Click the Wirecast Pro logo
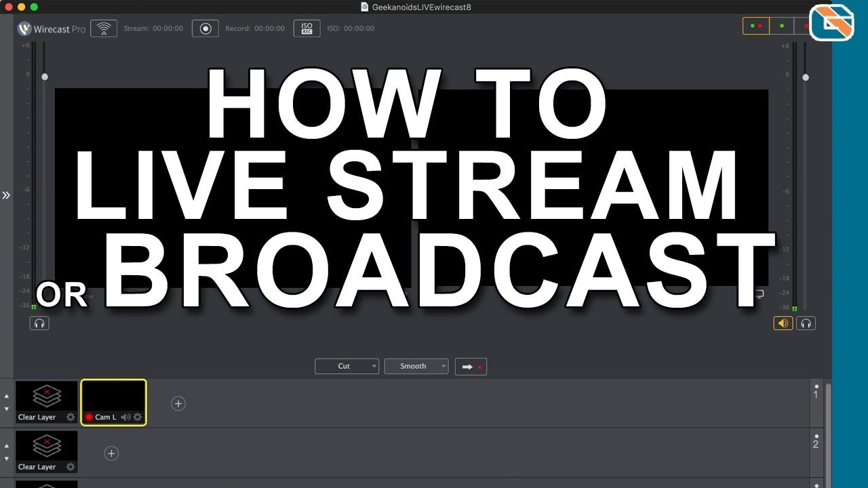Viewport: 868px width, 488px height. click(52, 29)
